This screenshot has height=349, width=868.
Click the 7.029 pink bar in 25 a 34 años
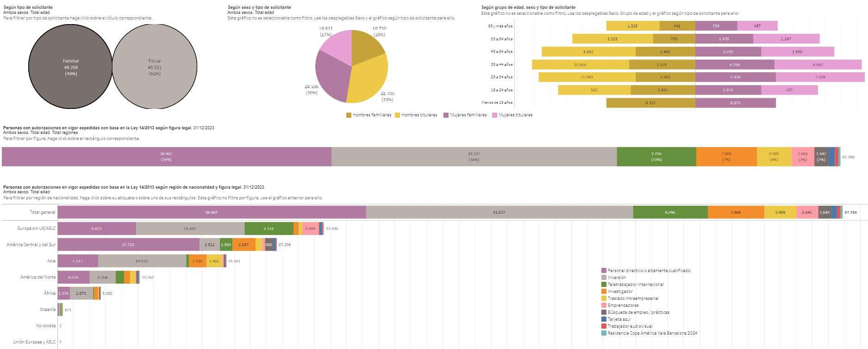point(820,77)
